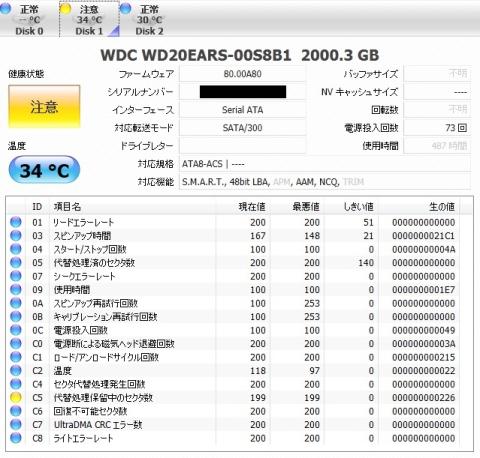The image size is (480, 458).
Task: Click the SATA/300 transfer mode field
Action: point(242,128)
